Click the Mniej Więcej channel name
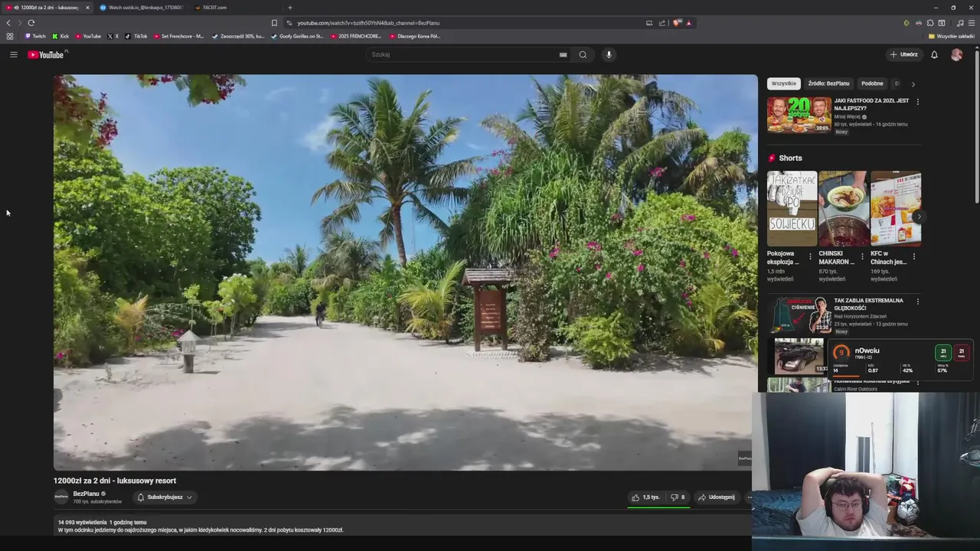Viewport: 980px width, 551px height. pos(848,117)
